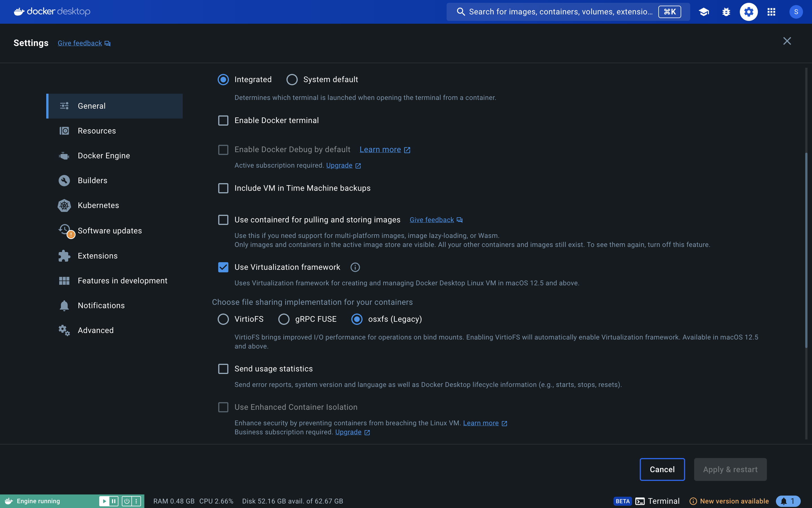The height and width of the screenshot is (508, 812).
Task: Click the New version available info icon
Action: (x=693, y=501)
